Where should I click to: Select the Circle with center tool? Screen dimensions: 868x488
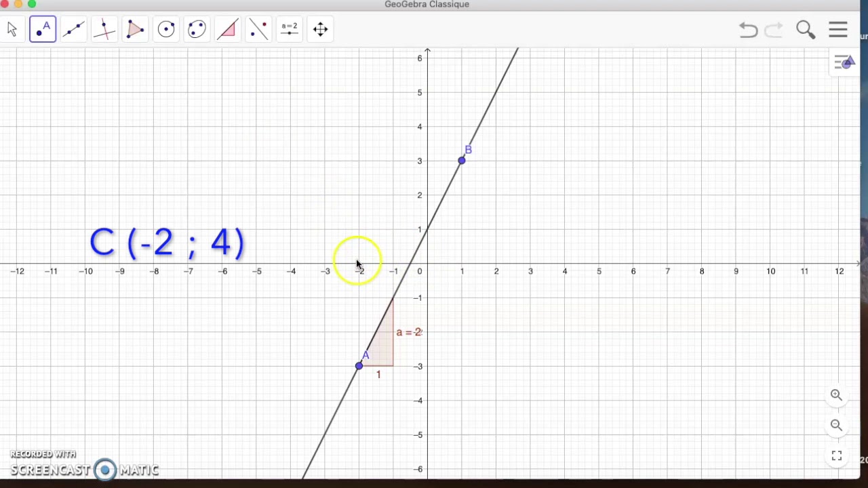(x=166, y=29)
